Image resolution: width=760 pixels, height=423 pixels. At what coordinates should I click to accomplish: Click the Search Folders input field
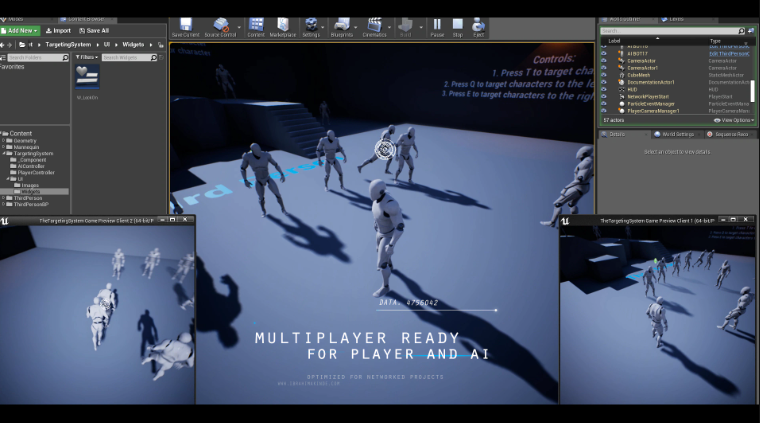click(38, 58)
